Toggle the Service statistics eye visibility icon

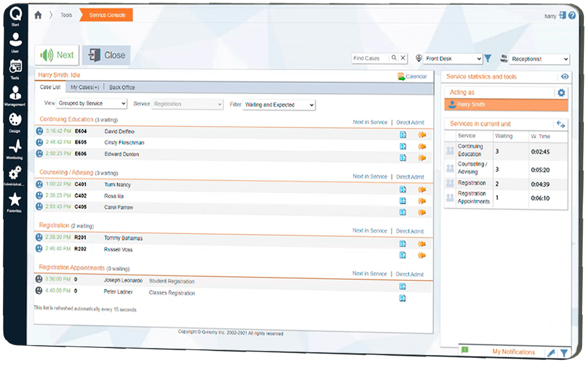pyautogui.click(x=565, y=77)
